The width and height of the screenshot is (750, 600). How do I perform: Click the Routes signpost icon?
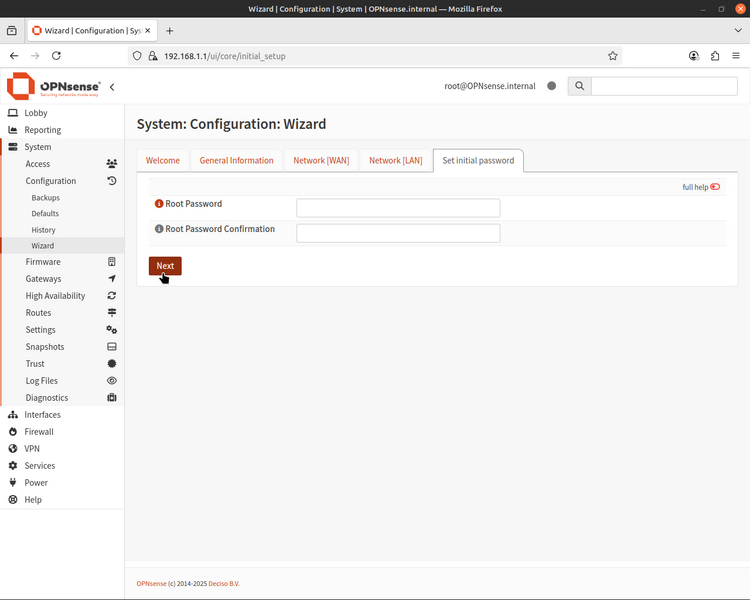tap(111, 312)
